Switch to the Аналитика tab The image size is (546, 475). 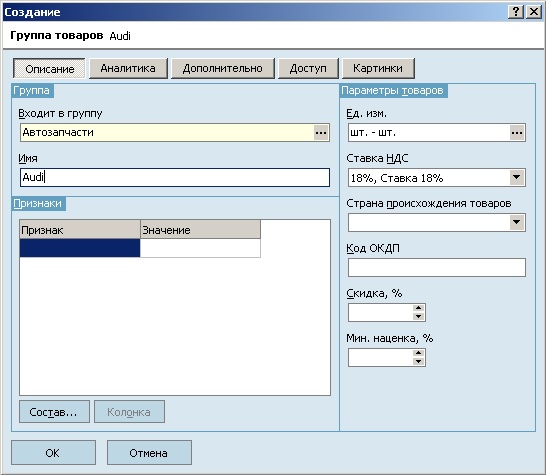tap(128, 68)
